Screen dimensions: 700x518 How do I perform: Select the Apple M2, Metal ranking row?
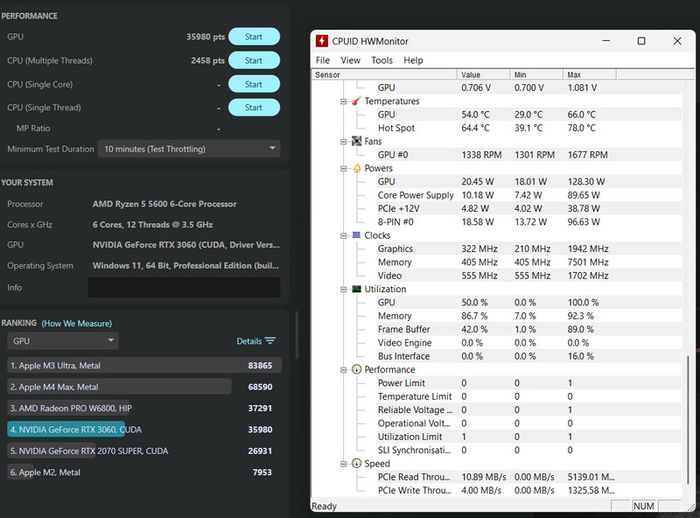145,472
